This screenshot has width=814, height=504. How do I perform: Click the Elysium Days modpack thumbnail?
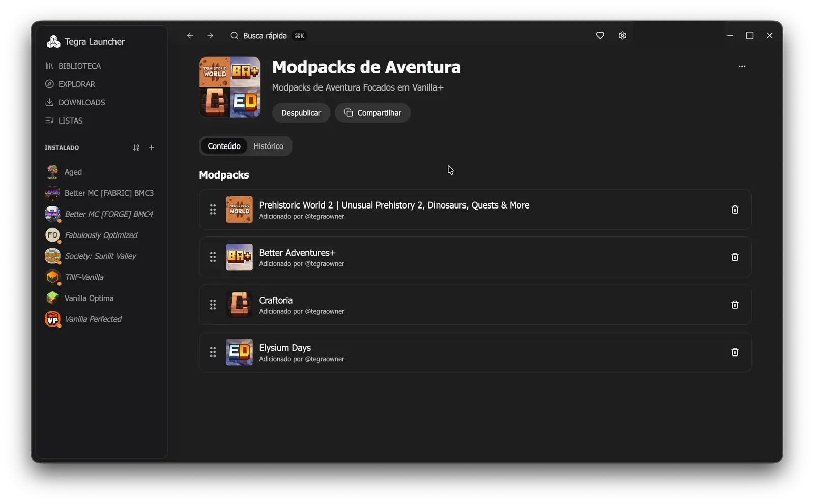[239, 352]
